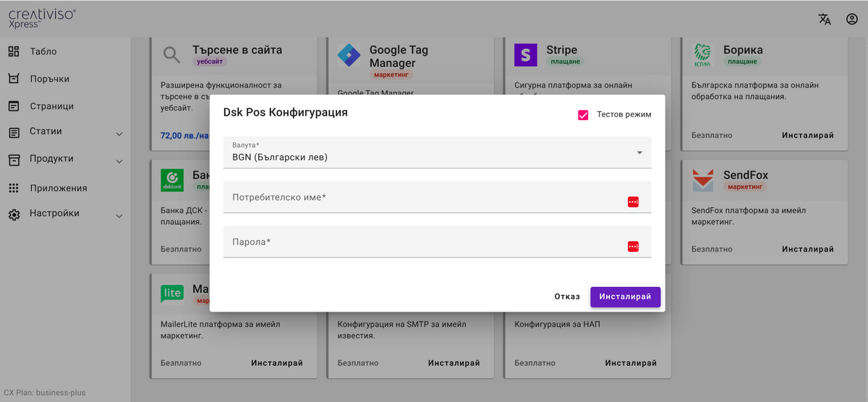Open the user account icon
This screenshot has height=402, width=868.
coord(851,20)
